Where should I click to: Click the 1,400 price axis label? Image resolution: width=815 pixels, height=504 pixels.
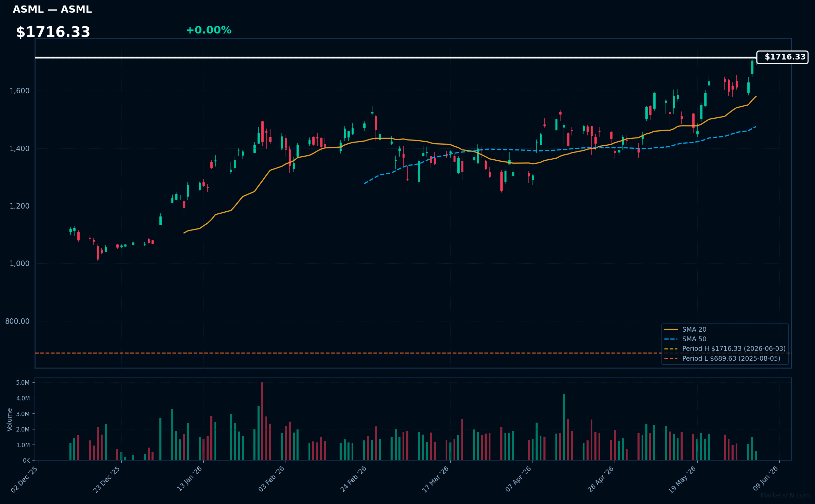click(x=19, y=148)
